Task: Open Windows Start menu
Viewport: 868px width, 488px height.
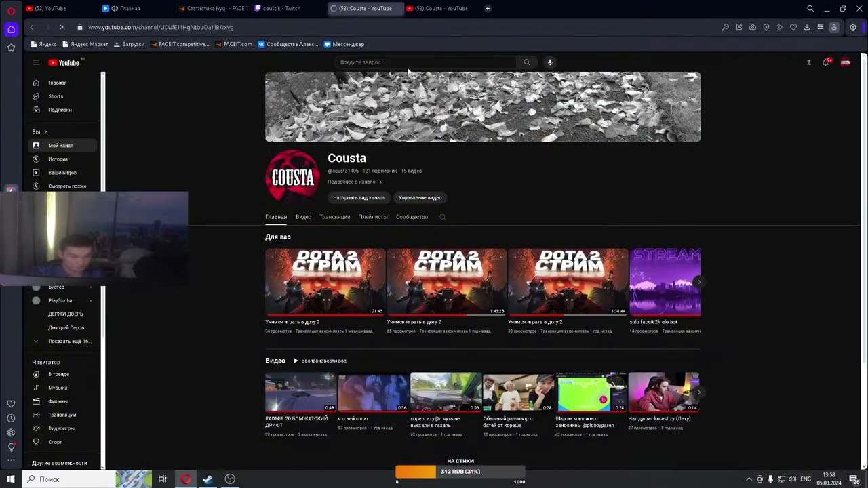Action: (11, 479)
